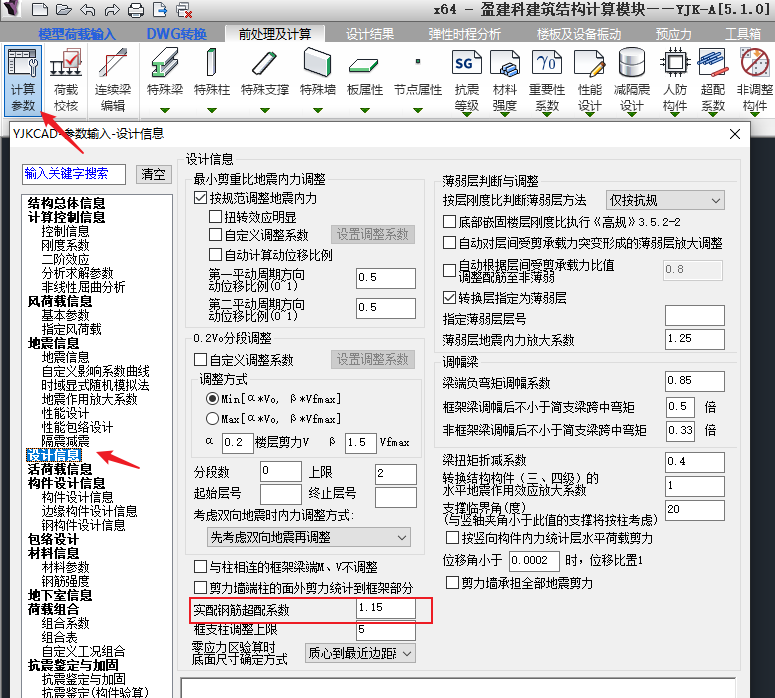Expand the 特殊梁 dropdown arrow

165,110
